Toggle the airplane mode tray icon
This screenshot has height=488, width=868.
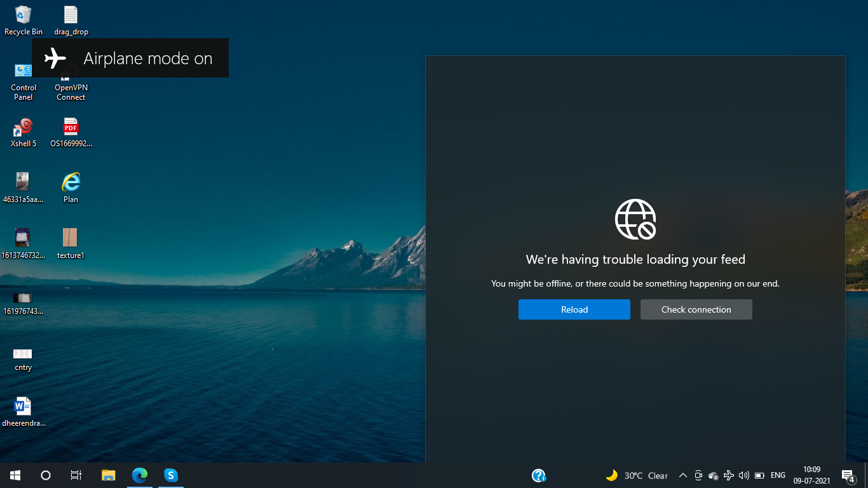pyautogui.click(x=728, y=475)
